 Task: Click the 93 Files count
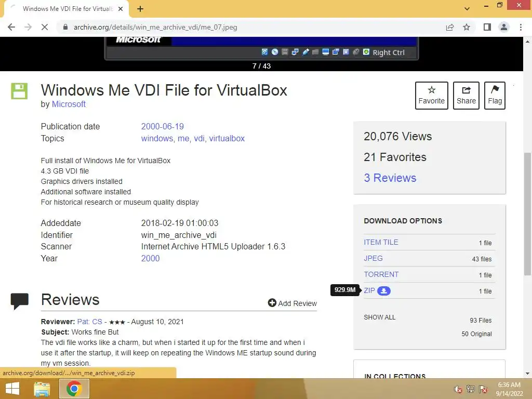click(x=481, y=320)
